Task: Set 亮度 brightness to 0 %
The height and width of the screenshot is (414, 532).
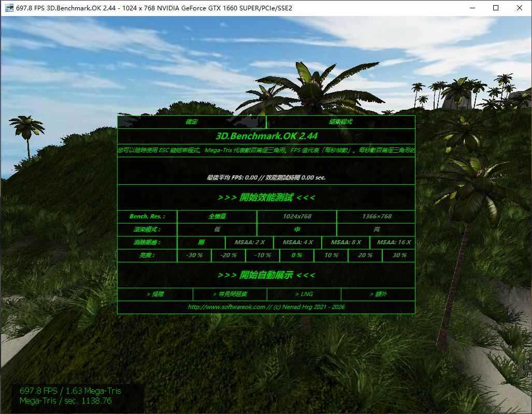Action: (296, 255)
